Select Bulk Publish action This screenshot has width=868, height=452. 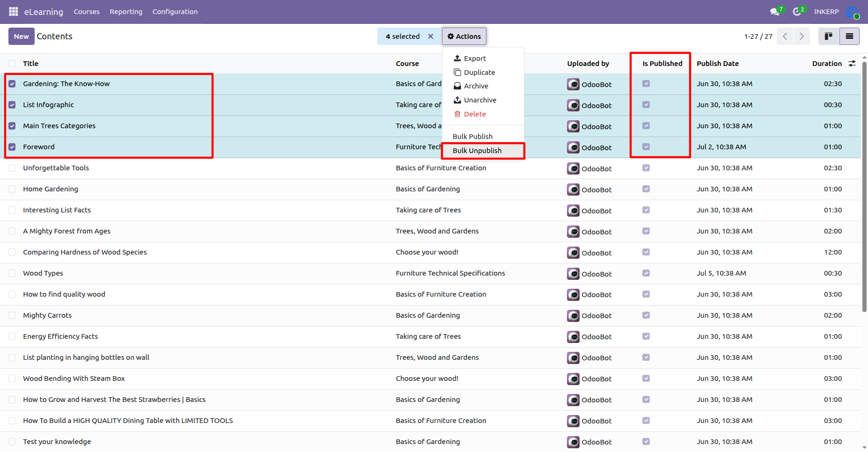483,137
